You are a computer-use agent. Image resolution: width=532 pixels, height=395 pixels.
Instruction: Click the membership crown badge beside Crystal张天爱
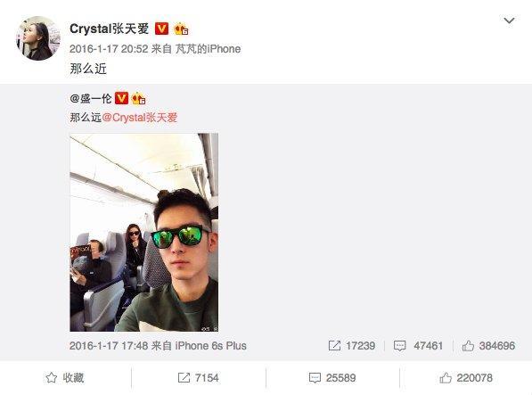coord(181,29)
